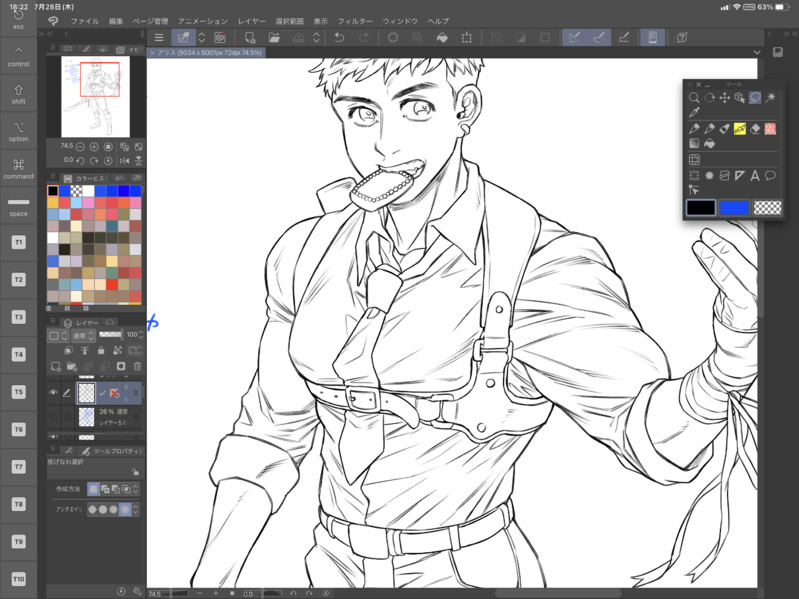Toggle Set as reference layer lighthouse icon
This screenshot has width=799, height=599.
pos(85,350)
